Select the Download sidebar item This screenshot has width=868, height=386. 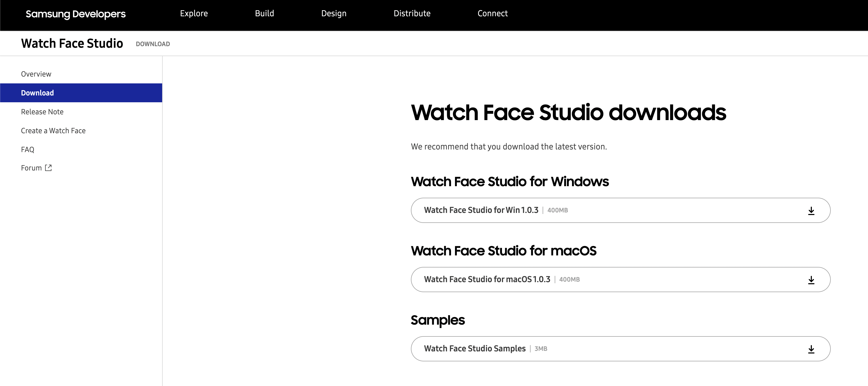tap(38, 93)
